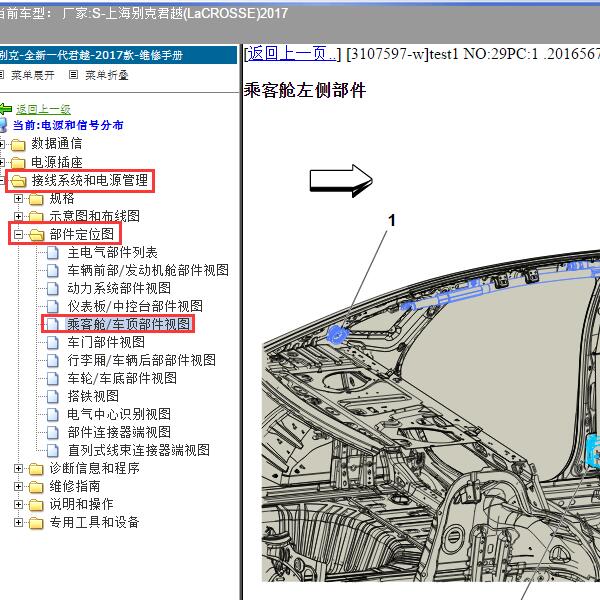Click the 菜单折叠 list icon
This screenshot has width=600, height=600.
click(73, 75)
